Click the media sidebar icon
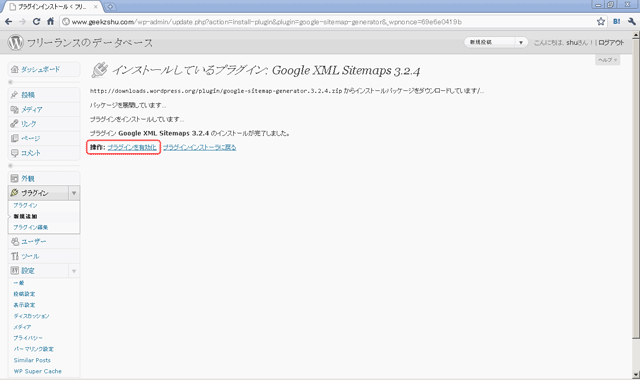The height and width of the screenshot is (380, 640). [15, 109]
